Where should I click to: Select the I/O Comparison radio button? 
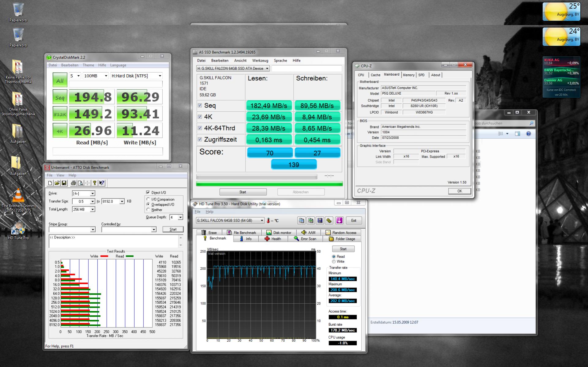(148, 199)
